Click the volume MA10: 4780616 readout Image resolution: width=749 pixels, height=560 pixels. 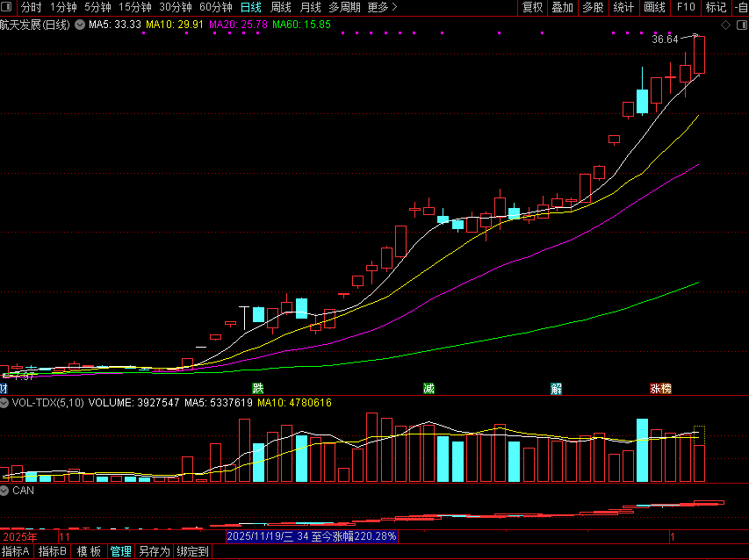pyautogui.click(x=295, y=403)
